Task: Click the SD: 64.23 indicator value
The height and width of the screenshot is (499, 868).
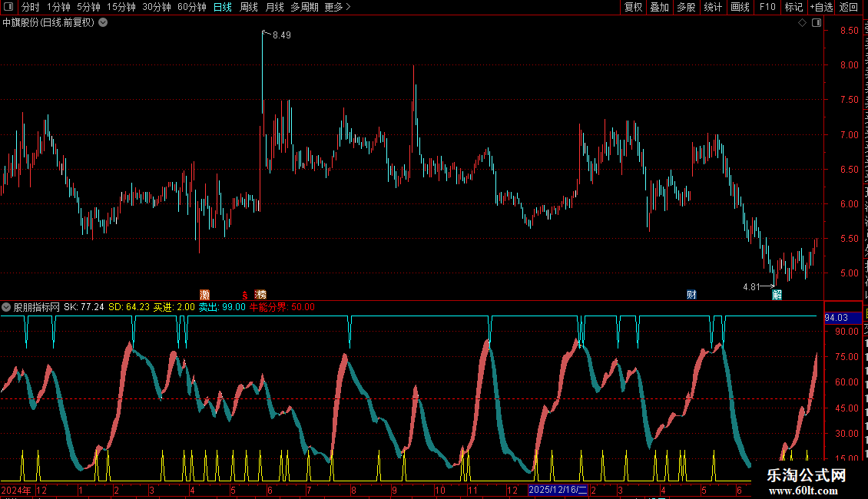Action: (x=129, y=307)
